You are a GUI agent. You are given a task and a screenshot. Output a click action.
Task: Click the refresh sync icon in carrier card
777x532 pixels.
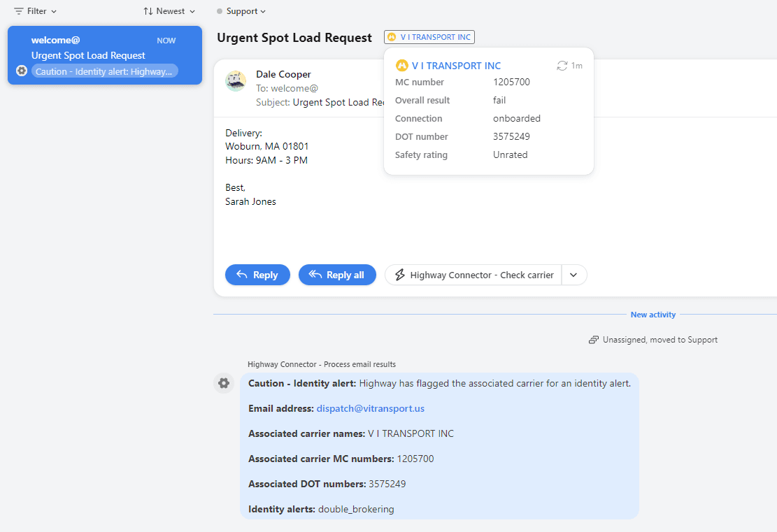pos(562,66)
